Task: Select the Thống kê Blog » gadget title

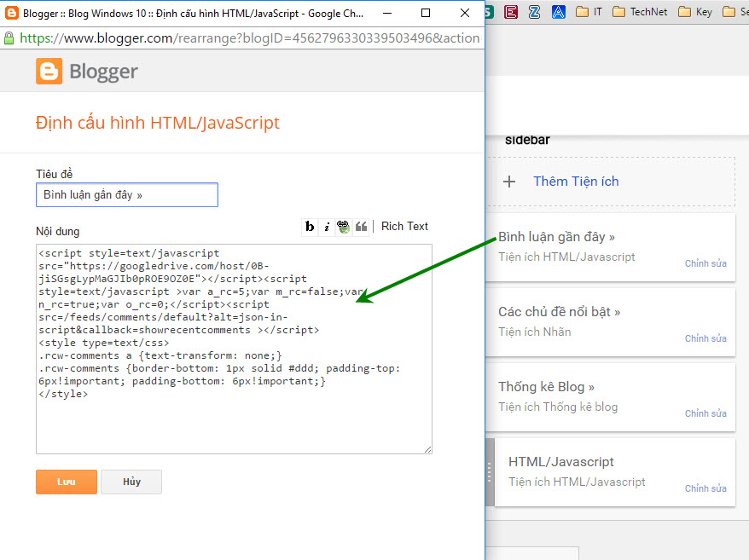Action: coord(546,387)
